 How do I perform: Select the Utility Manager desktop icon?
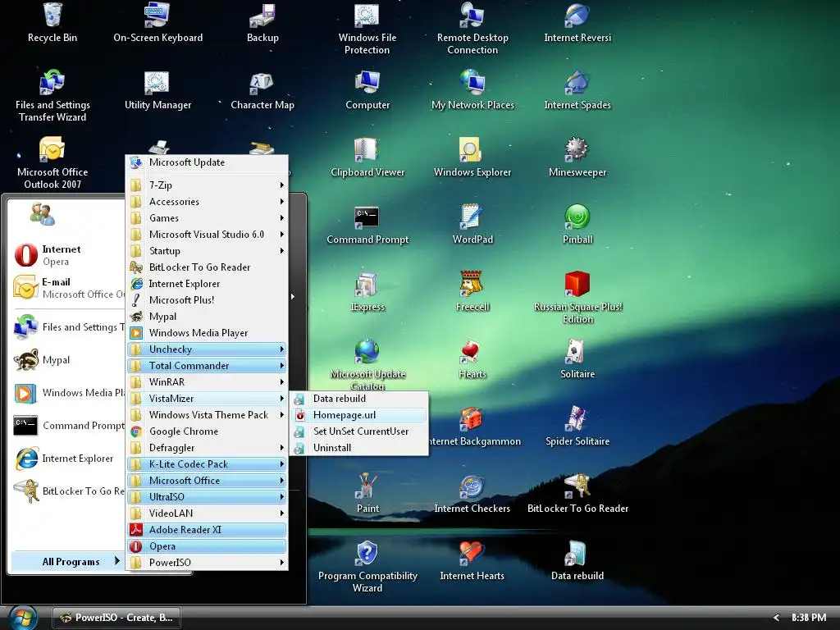point(157,89)
